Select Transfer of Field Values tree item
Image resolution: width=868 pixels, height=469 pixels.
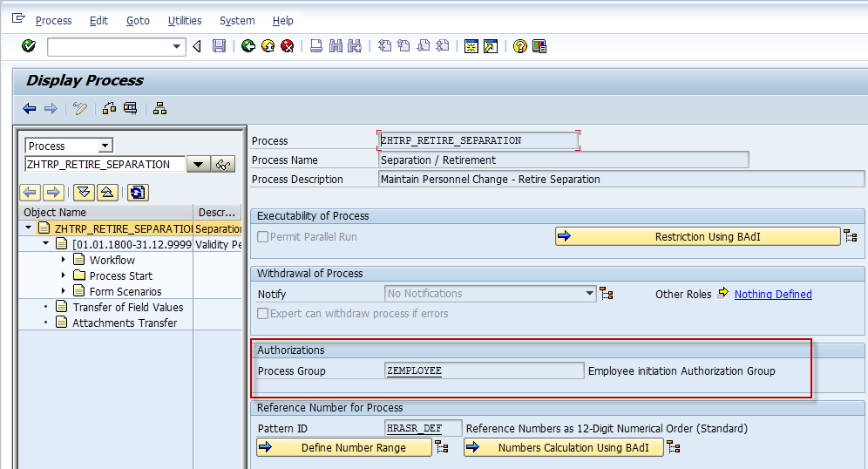(x=128, y=307)
